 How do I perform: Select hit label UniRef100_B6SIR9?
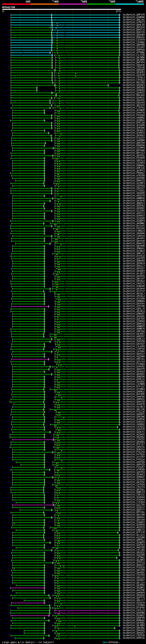point(134,83)
